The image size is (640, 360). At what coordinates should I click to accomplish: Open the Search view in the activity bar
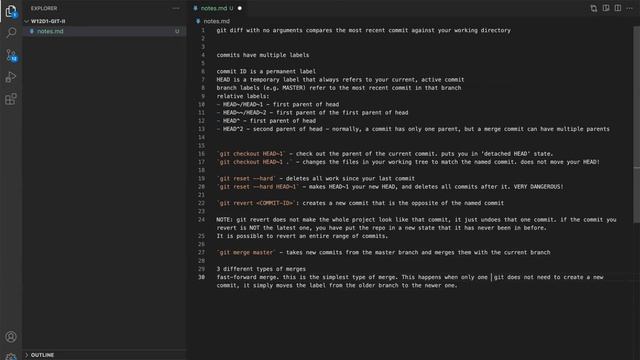point(11,33)
